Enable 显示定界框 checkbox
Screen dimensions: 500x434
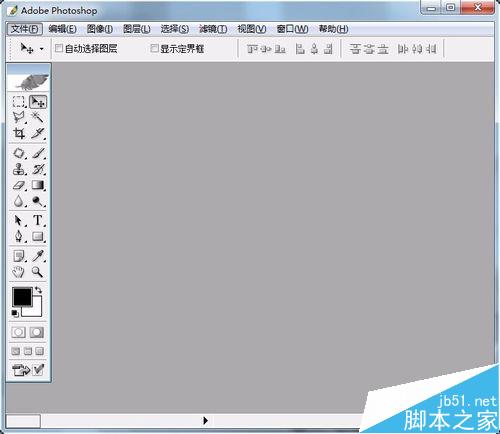pyautogui.click(x=154, y=49)
